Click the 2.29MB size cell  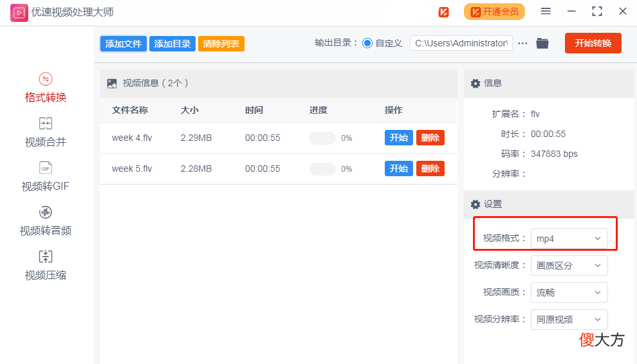click(196, 138)
